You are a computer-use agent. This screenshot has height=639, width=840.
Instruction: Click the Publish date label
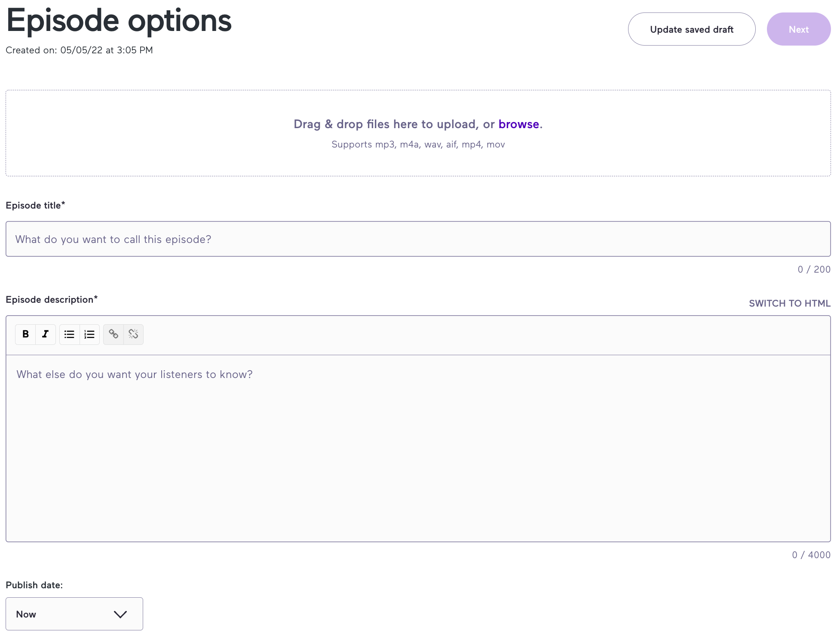point(34,585)
